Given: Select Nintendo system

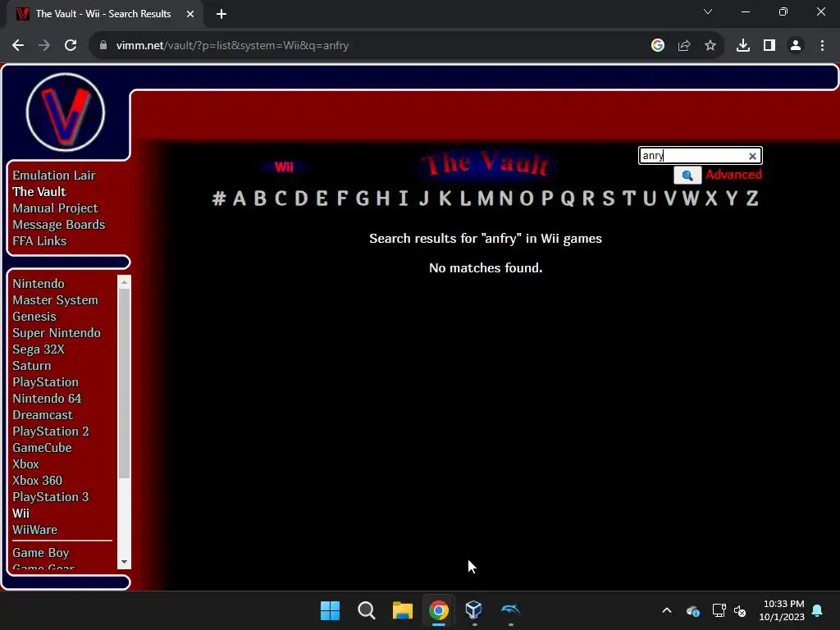Looking at the screenshot, I should click(x=39, y=283).
